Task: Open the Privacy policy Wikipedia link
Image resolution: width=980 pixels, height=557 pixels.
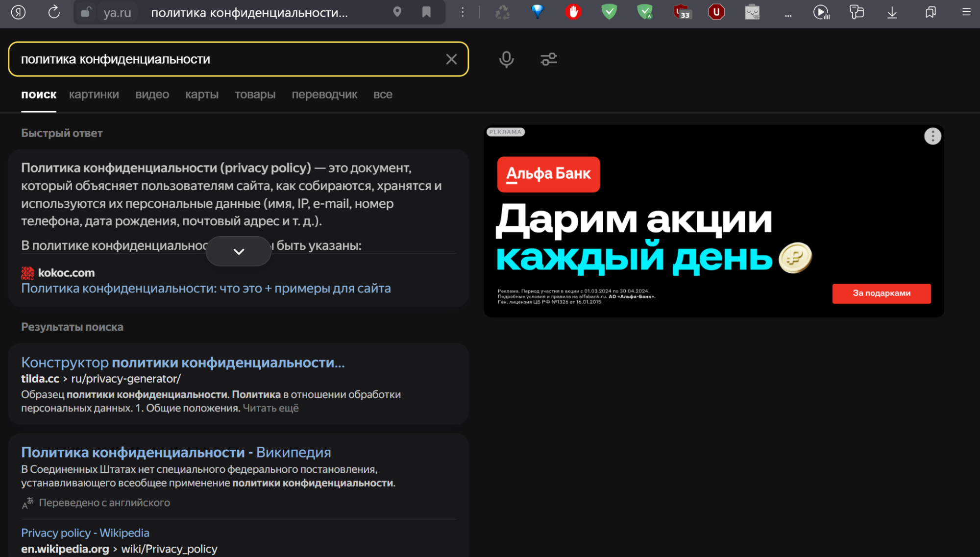Action: (x=84, y=533)
